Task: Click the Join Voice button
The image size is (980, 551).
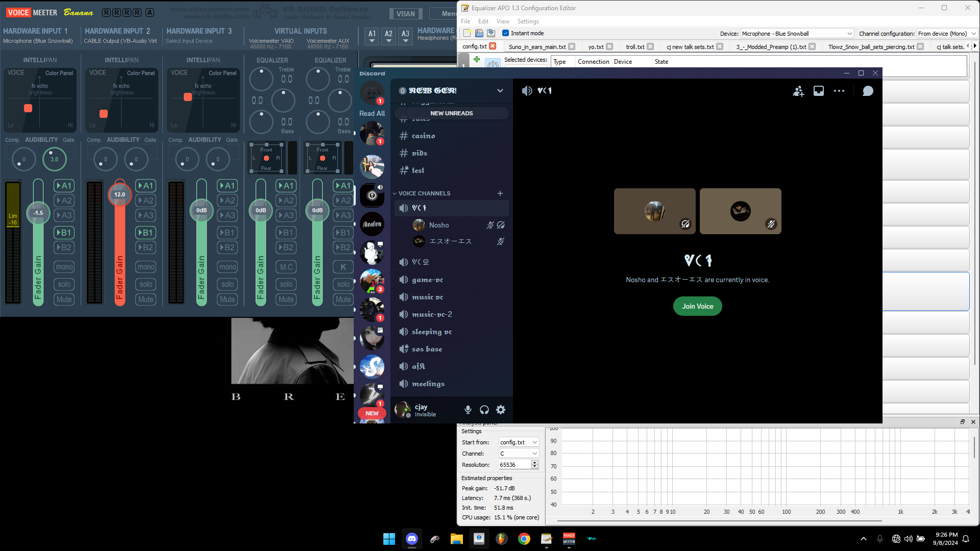Action: pyautogui.click(x=697, y=306)
